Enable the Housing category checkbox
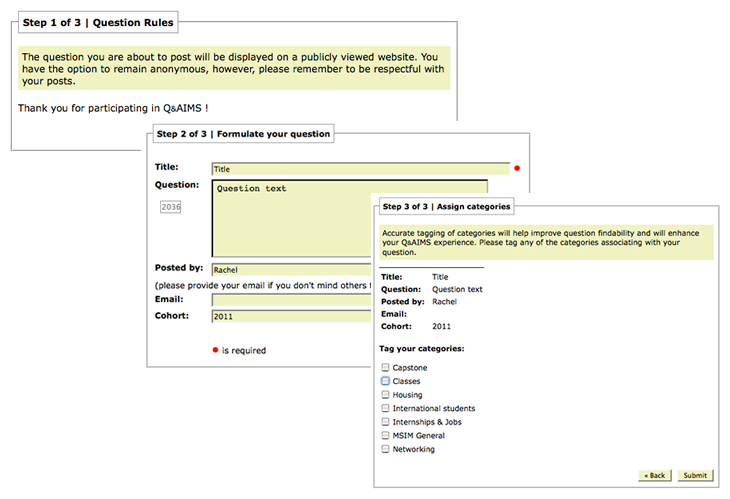The image size is (730, 499). pos(385,394)
